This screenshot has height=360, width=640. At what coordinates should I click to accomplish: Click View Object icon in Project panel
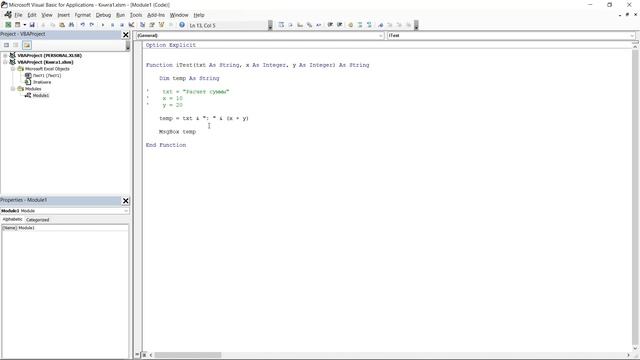tap(16, 45)
